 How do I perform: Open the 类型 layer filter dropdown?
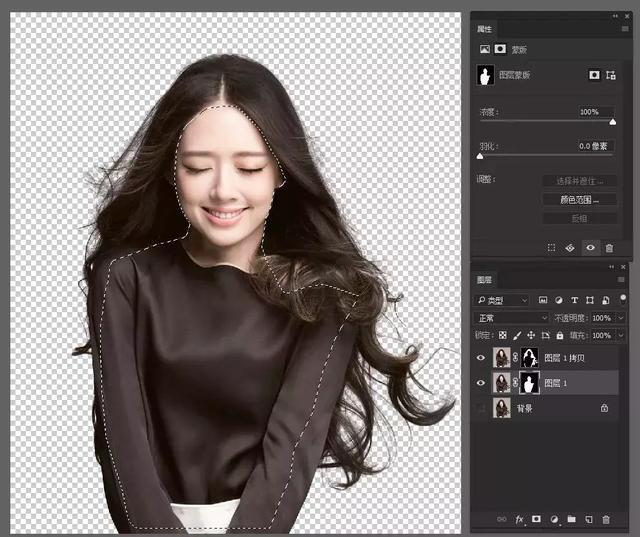point(504,300)
